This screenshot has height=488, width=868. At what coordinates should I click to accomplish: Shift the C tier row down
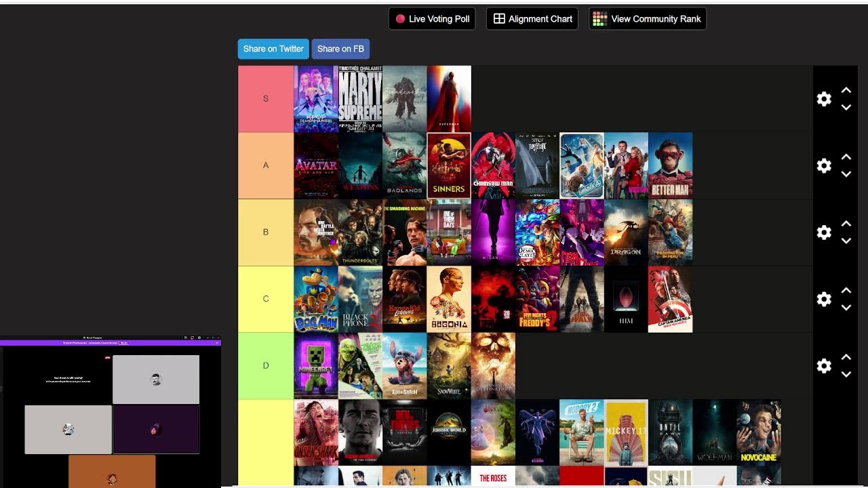pyautogui.click(x=846, y=308)
